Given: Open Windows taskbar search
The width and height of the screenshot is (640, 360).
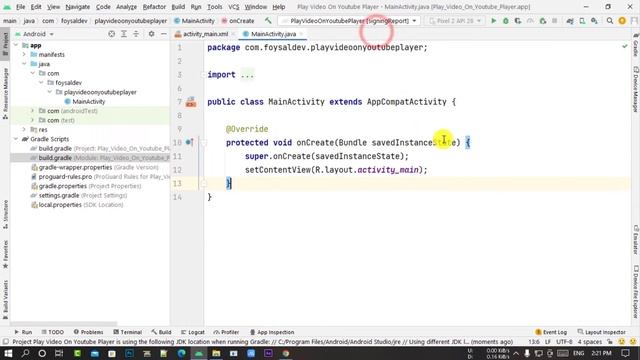Looking at the screenshot, I should point(25,353).
